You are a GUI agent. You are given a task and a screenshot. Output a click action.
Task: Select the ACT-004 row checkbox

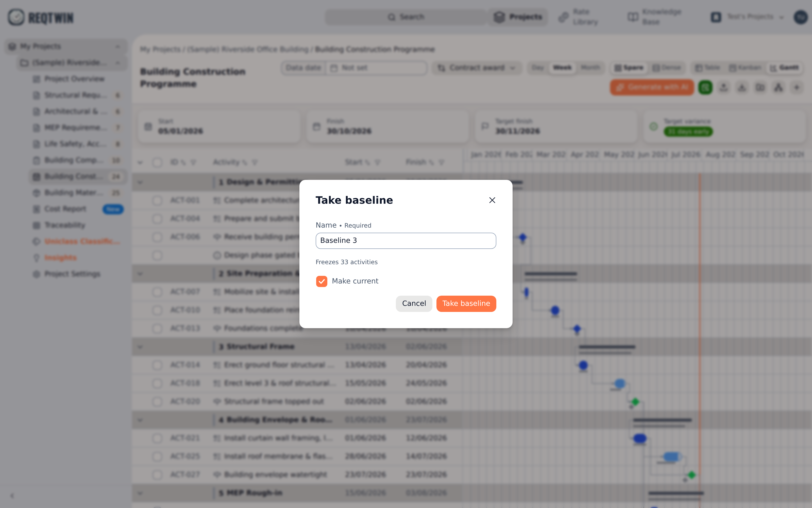click(x=157, y=219)
